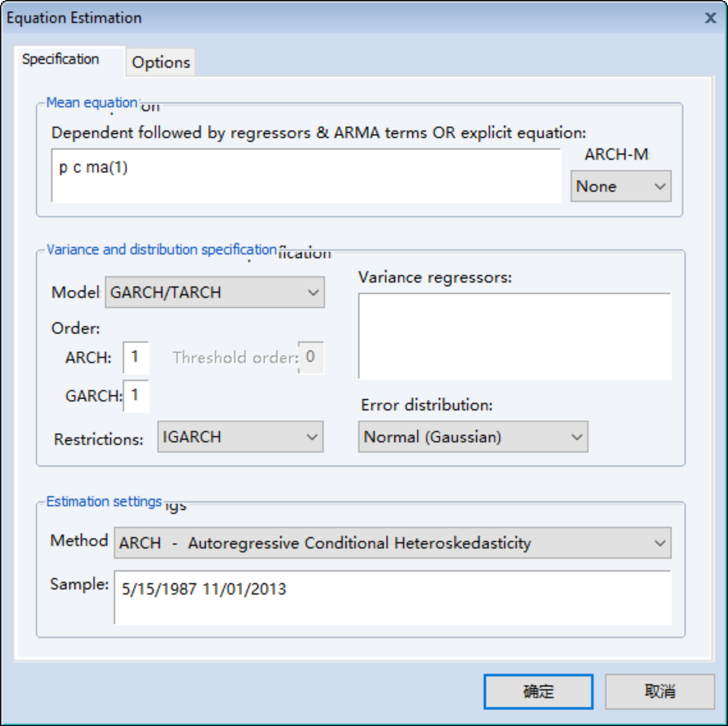Click the ARCH order input box

(x=136, y=357)
